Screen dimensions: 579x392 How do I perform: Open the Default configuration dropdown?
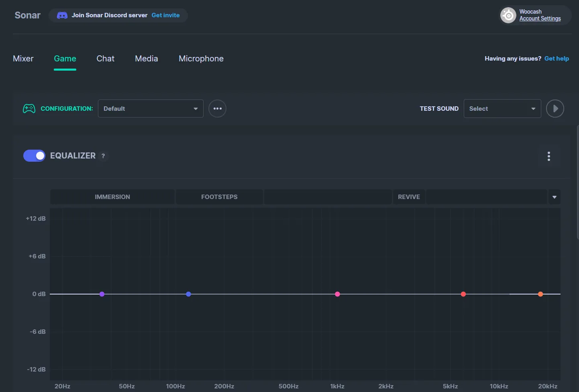click(x=151, y=108)
